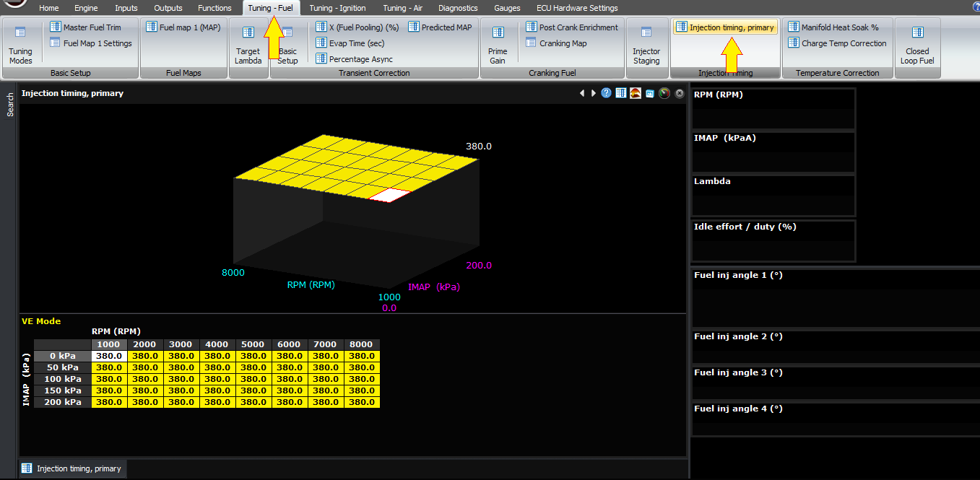The width and height of the screenshot is (980, 480).
Task: Open Target Lambda table
Action: pos(248,45)
